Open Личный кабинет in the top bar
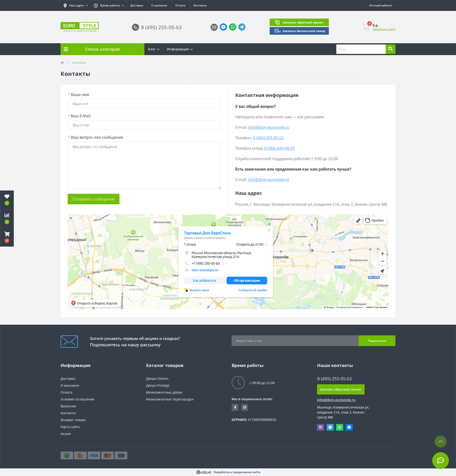456x476 pixels. click(380, 5)
